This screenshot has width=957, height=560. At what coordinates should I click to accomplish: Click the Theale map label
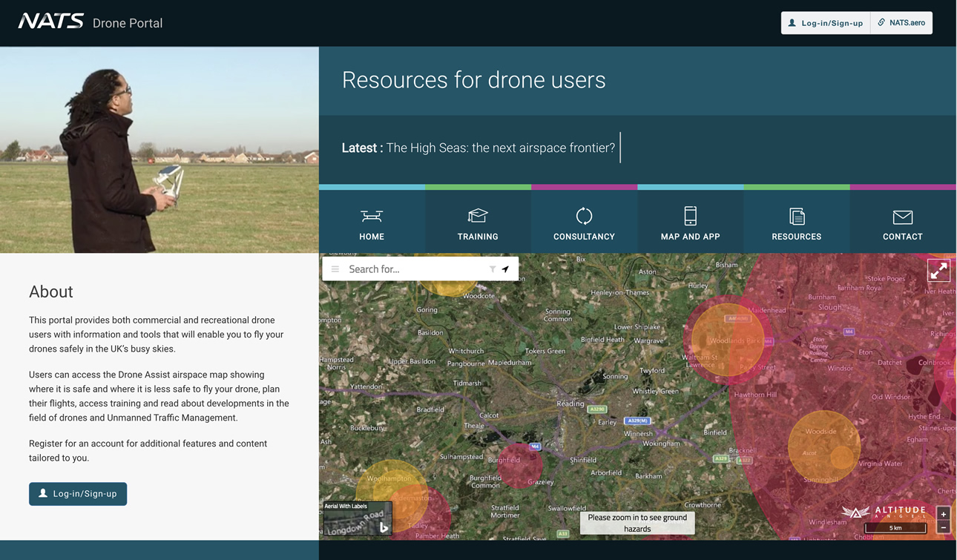(x=474, y=426)
